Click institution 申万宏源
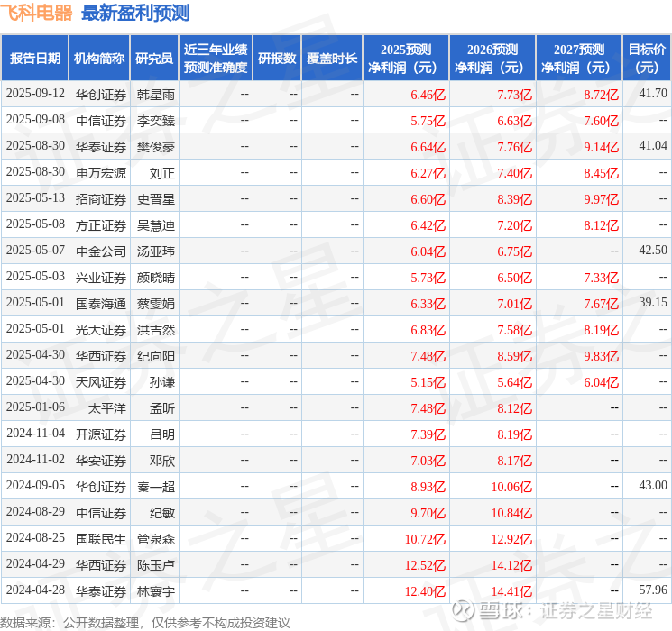This screenshot has width=672, height=631. (x=101, y=173)
